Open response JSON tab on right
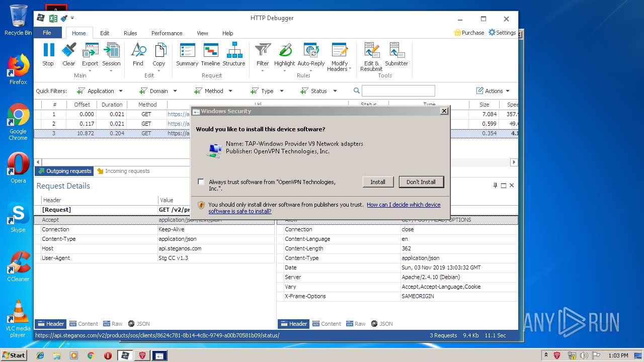 (381, 324)
